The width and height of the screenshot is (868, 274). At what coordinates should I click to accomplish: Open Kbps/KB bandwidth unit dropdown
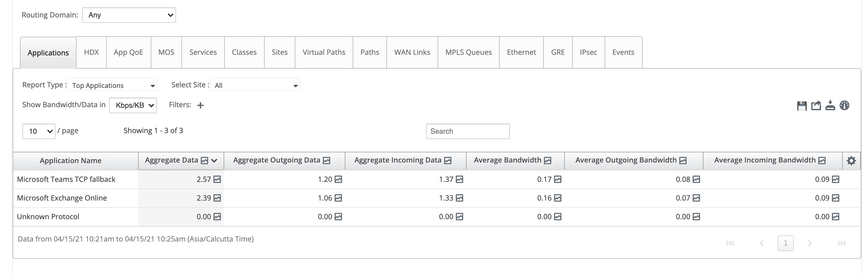coord(133,105)
